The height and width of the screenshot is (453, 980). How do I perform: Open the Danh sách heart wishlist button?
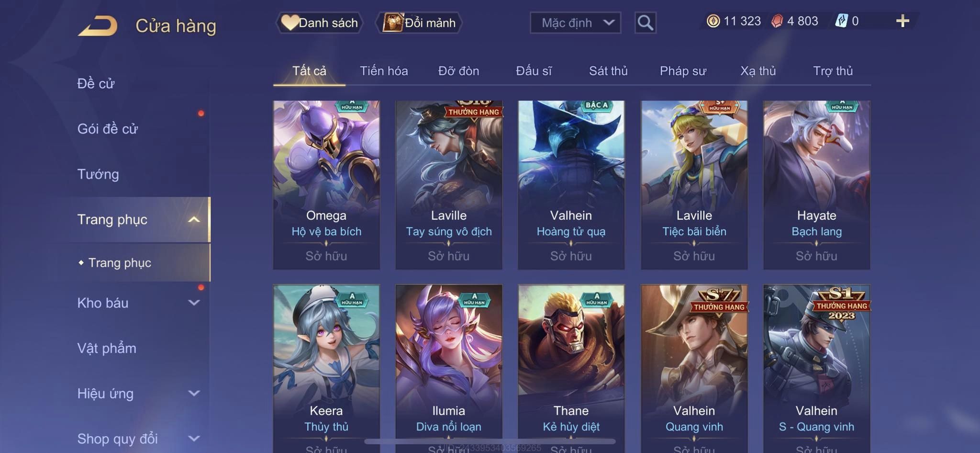(319, 23)
